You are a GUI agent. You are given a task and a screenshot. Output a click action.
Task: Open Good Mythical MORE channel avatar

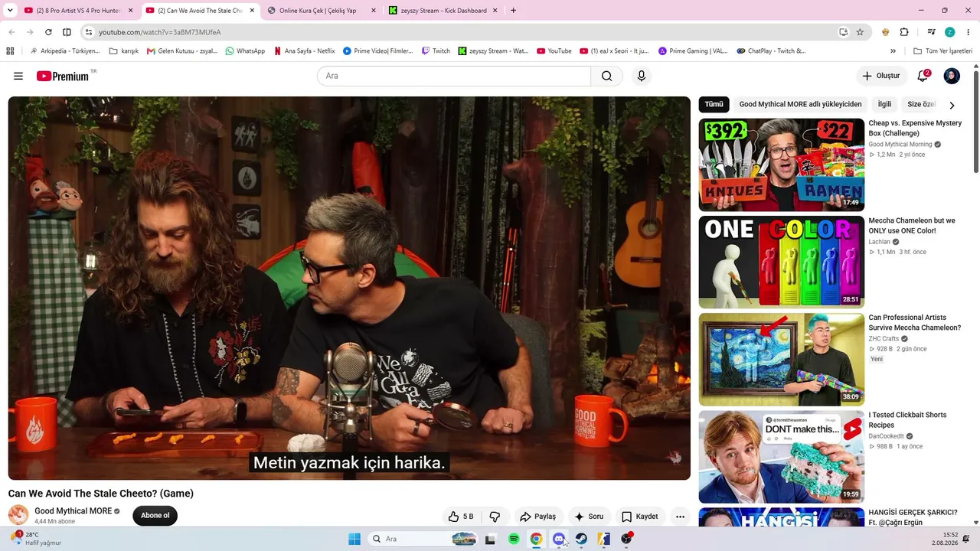tap(18, 515)
